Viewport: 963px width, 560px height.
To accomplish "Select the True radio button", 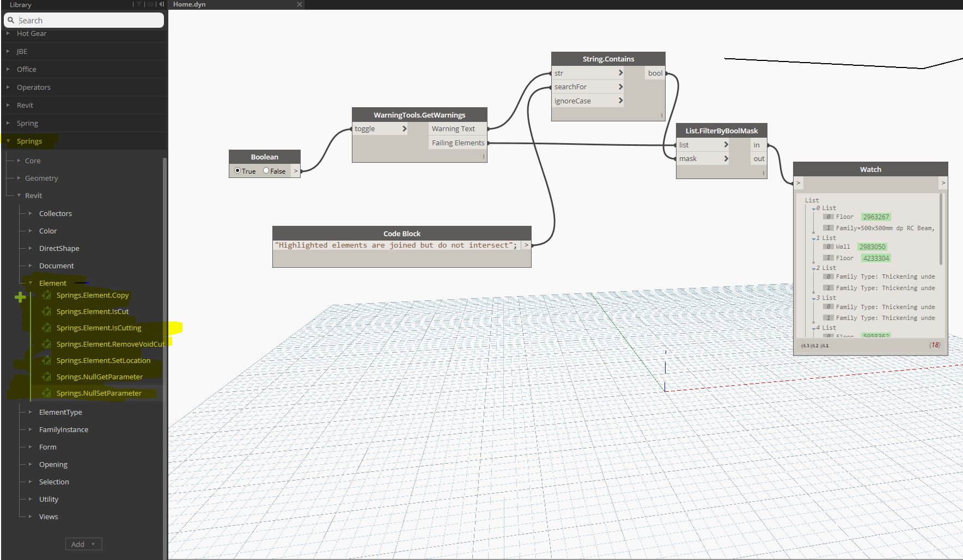I will [237, 170].
